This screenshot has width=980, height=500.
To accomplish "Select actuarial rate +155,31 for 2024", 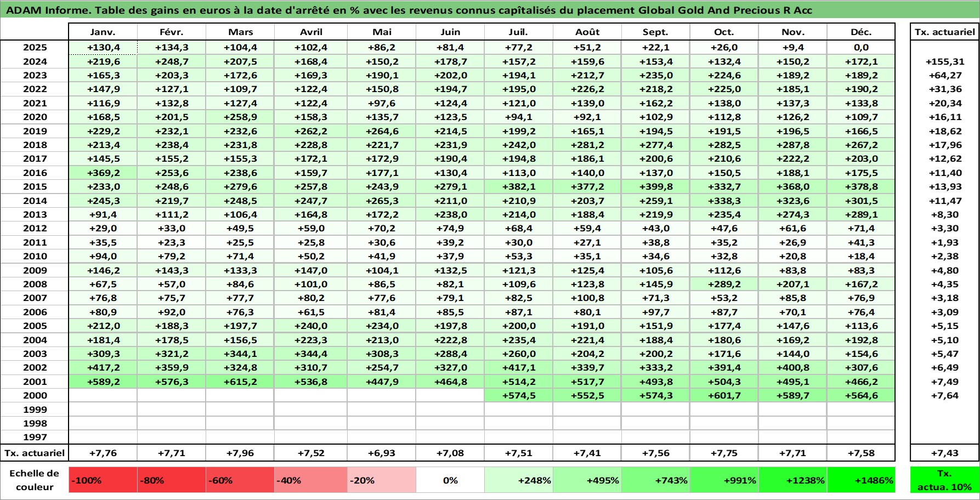I will pos(944,61).
